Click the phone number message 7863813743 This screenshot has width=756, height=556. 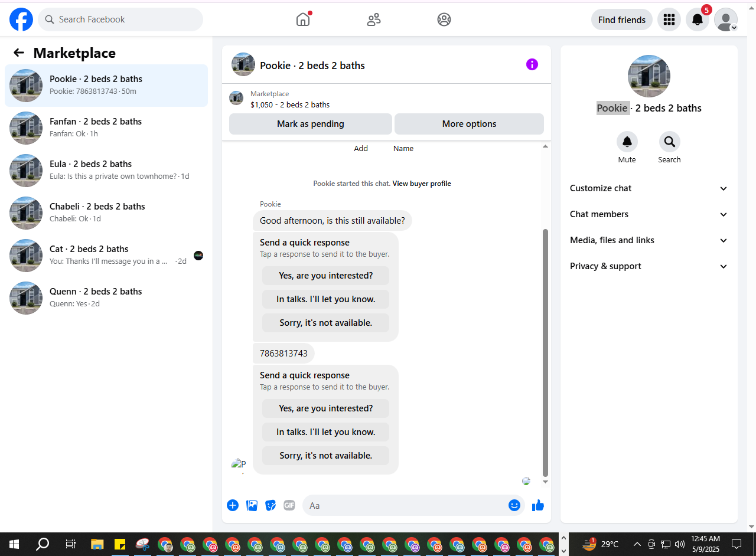[x=283, y=354]
